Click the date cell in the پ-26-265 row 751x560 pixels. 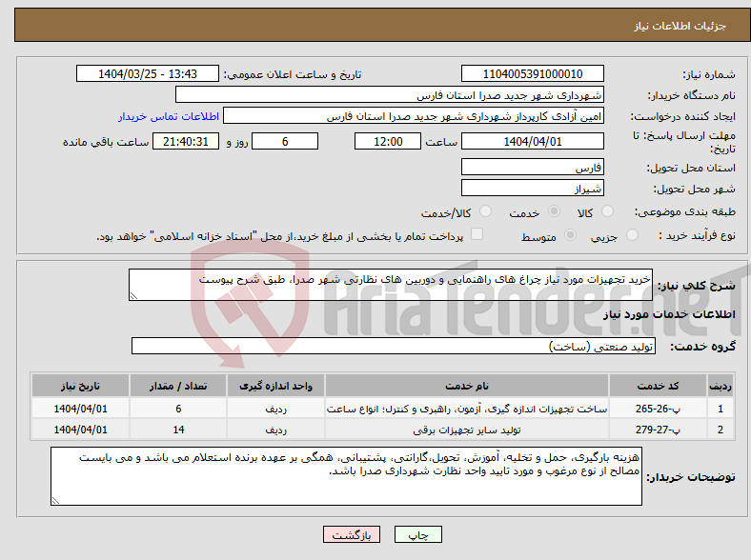pyautogui.click(x=80, y=409)
